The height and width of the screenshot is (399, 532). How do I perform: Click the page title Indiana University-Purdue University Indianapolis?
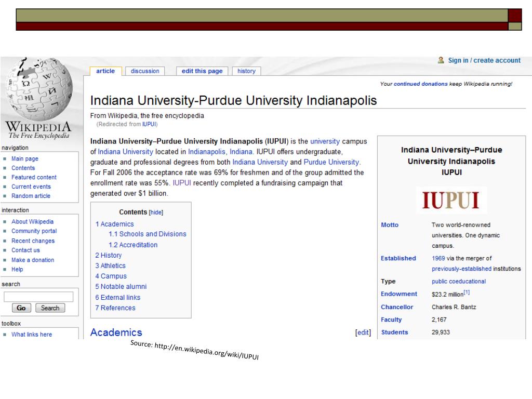click(x=233, y=100)
